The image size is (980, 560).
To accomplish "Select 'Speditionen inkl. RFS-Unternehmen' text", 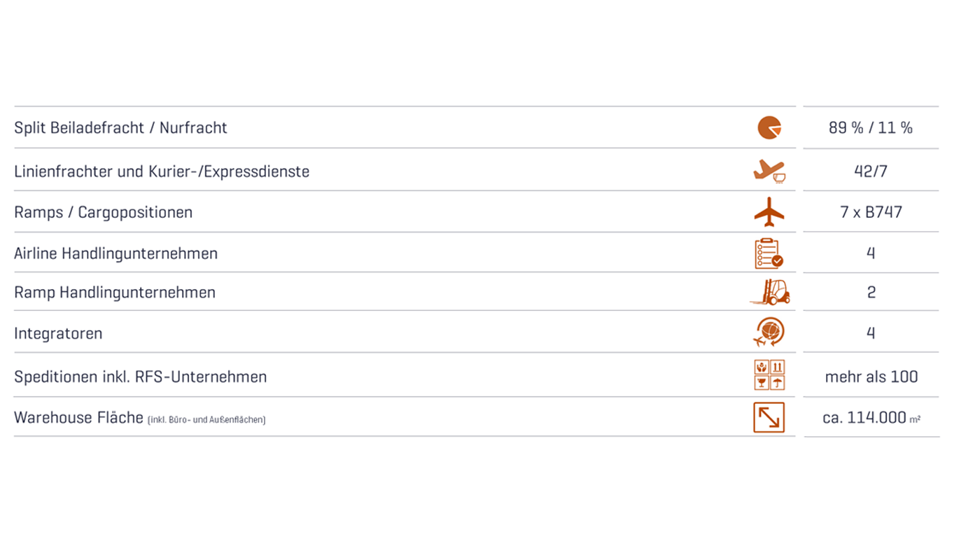I will 140,377.
